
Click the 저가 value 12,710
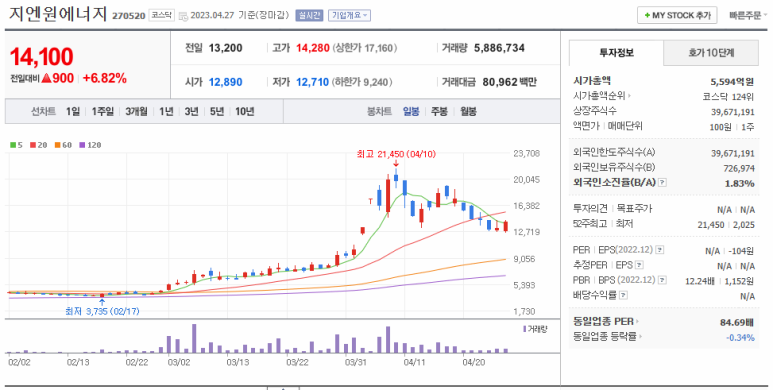pos(313,82)
